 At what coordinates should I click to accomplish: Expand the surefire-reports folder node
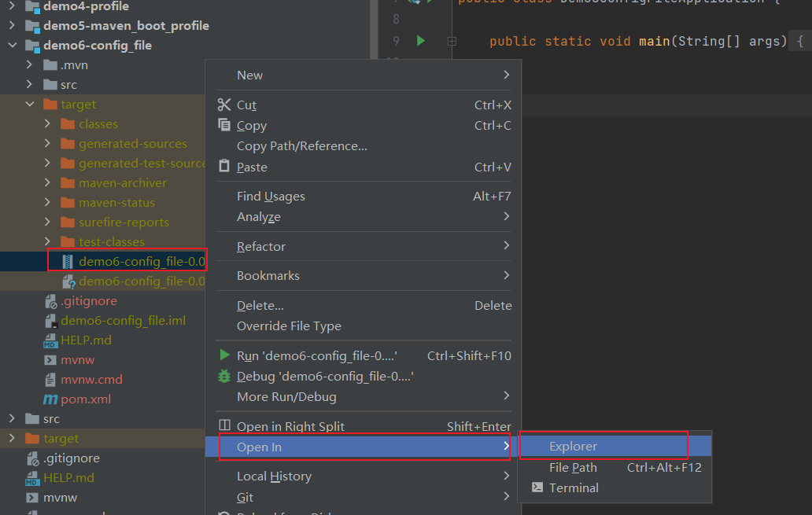pos(47,222)
